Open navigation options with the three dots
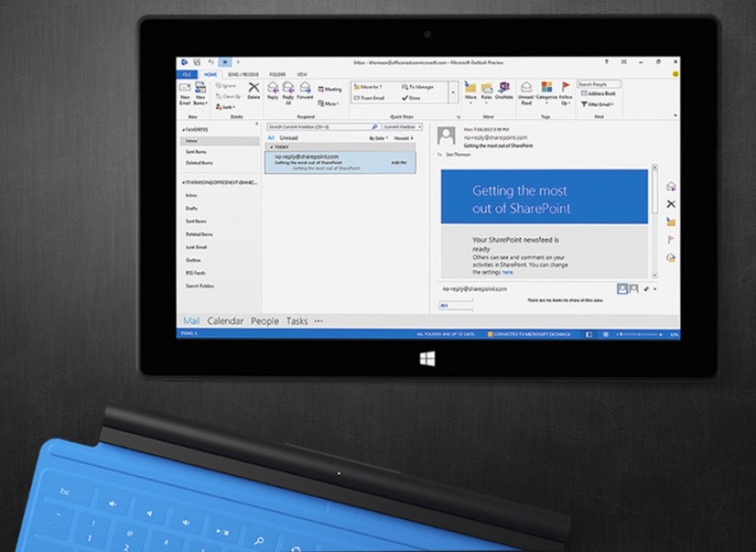 (318, 321)
